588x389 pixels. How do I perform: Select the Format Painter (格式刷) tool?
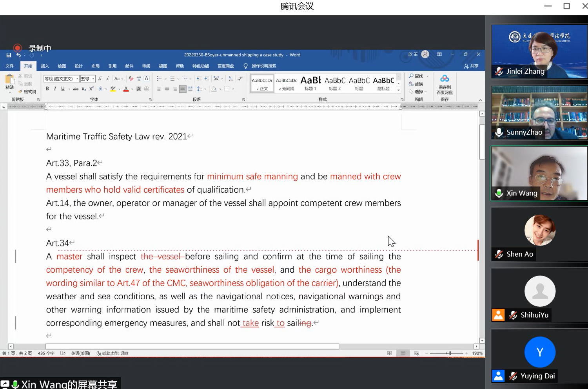(x=27, y=92)
